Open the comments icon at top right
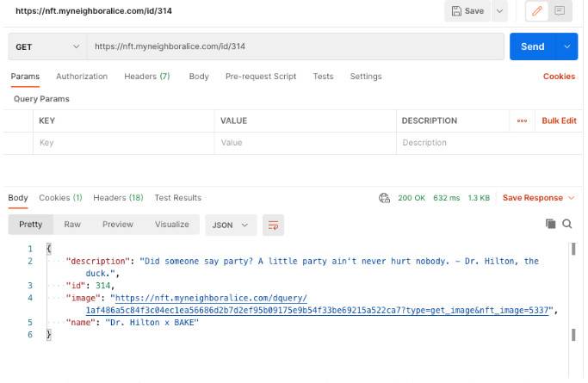Screen dimensions: 588x383 point(560,11)
